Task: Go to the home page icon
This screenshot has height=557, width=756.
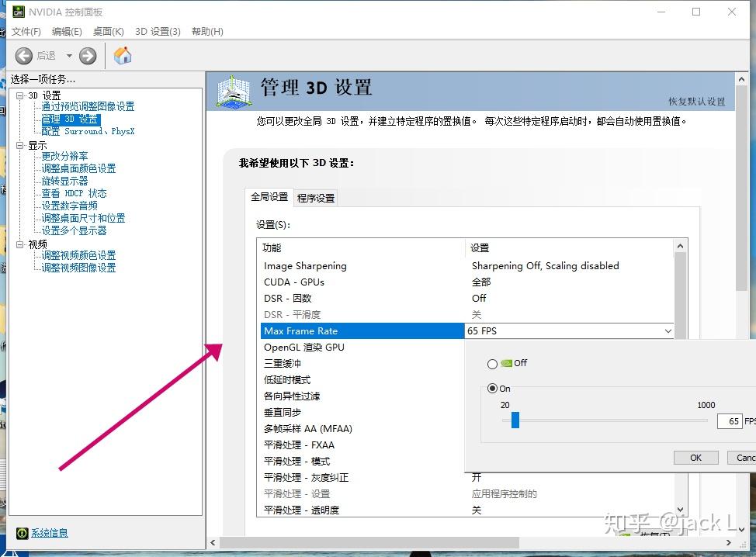Action: 123,55
